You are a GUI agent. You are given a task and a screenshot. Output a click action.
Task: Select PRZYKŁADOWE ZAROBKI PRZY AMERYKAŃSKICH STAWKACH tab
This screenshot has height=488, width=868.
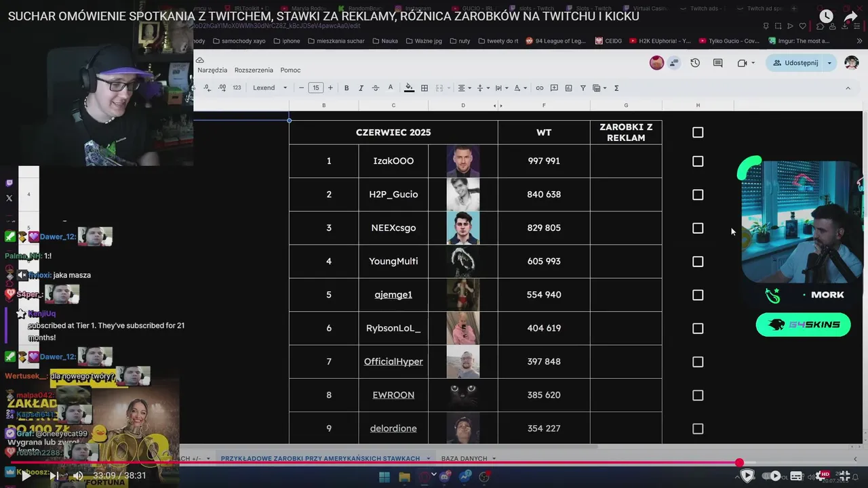pyautogui.click(x=320, y=459)
